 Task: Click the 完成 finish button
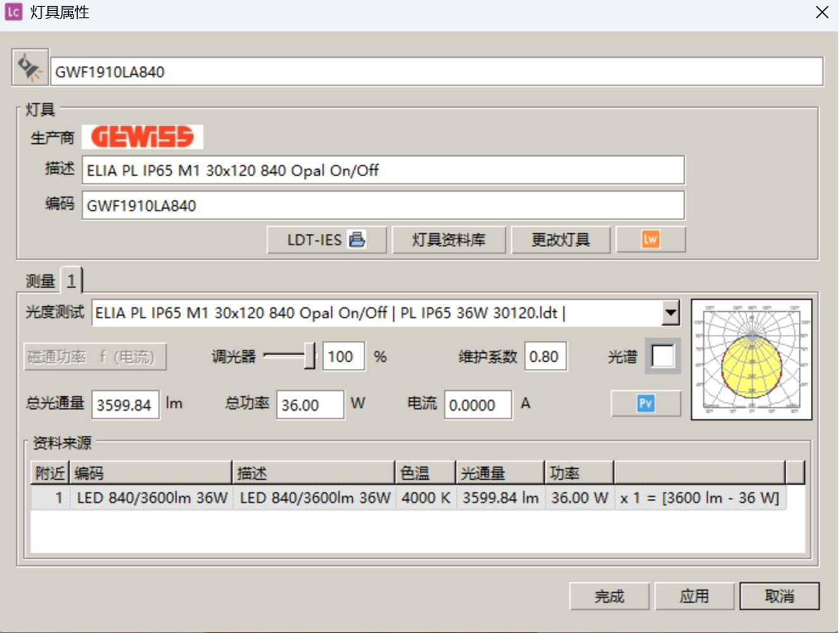pyautogui.click(x=609, y=596)
